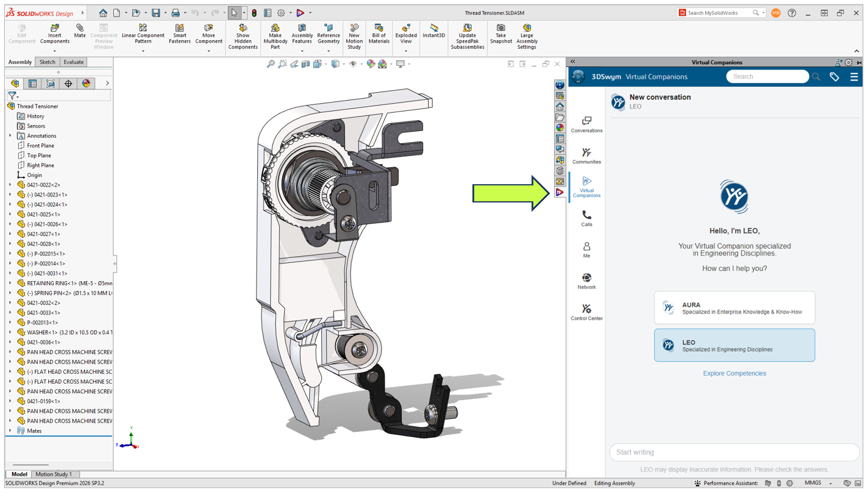868x494 pixels.
Task: Open the Linear Component Pattern dropdown arrow
Action: (x=143, y=51)
